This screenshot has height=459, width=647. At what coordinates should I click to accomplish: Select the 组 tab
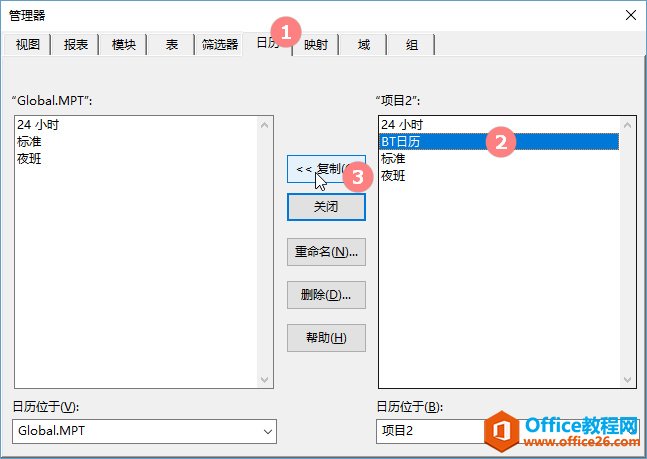click(x=412, y=44)
